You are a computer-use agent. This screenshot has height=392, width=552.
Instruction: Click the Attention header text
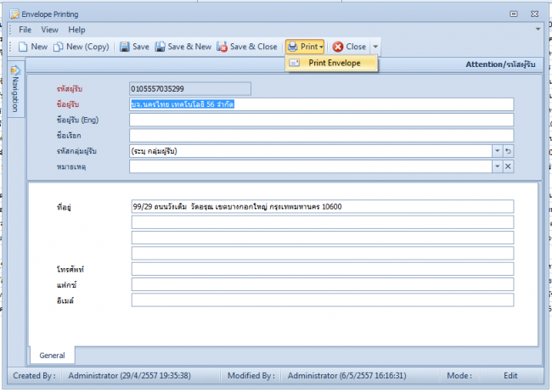500,64
